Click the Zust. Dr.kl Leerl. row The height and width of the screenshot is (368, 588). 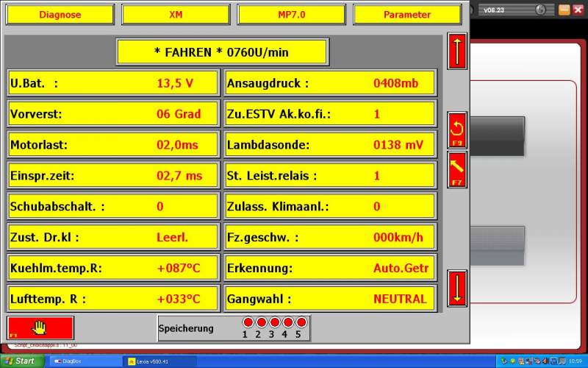point(113,237)
